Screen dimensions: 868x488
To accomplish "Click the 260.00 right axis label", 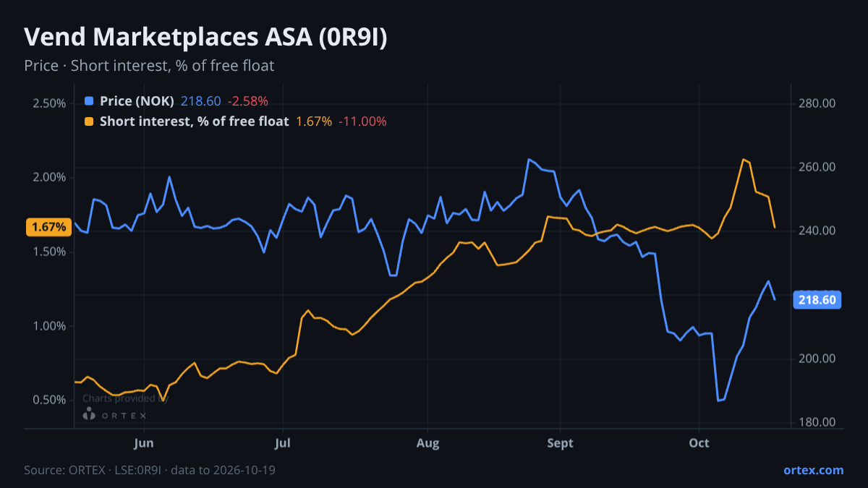I will coord(817,167).
